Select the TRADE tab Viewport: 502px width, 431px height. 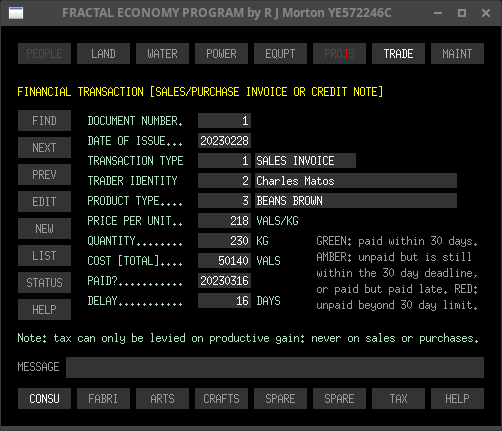click(398, 53)
